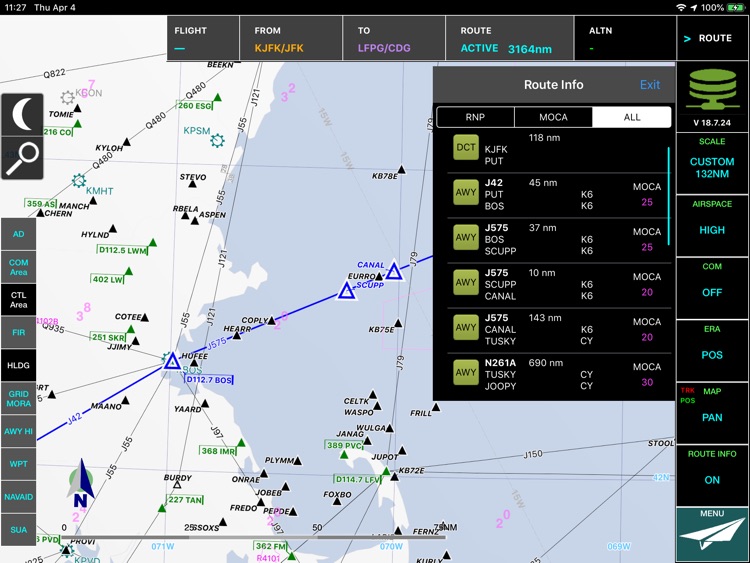The image size is (750, 563).
Task: Change COM OFF setting
Action: pos(712,287)
